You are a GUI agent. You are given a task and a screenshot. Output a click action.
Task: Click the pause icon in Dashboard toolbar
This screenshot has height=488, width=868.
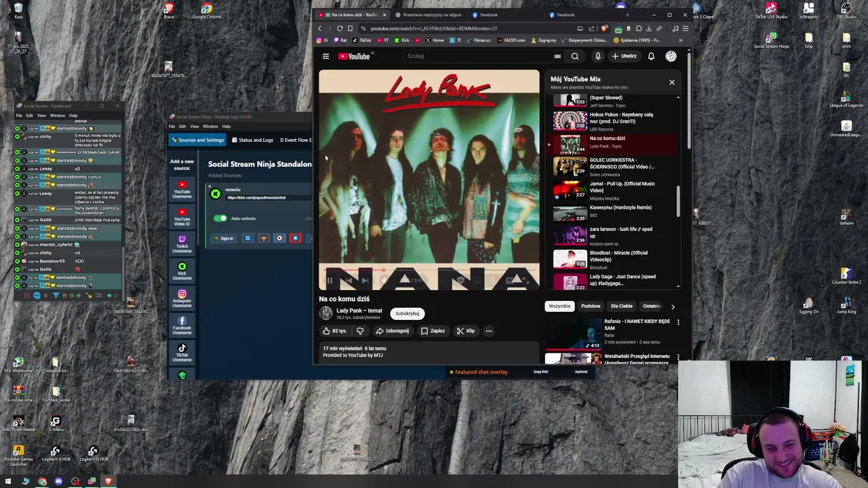[27, 296]
